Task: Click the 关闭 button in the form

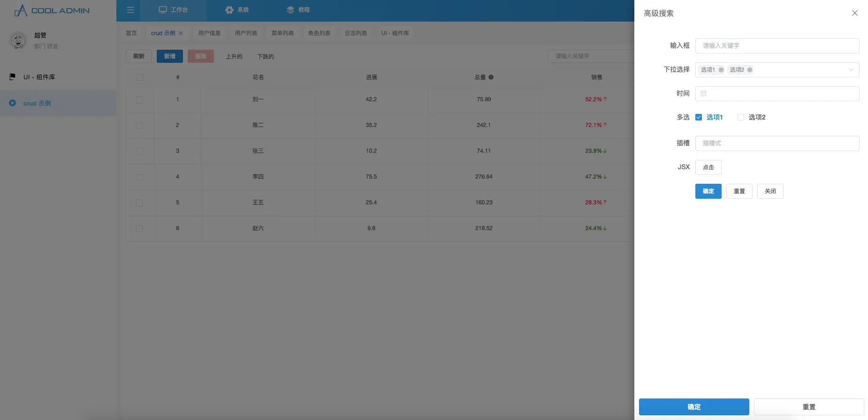Action: (770, 191)
